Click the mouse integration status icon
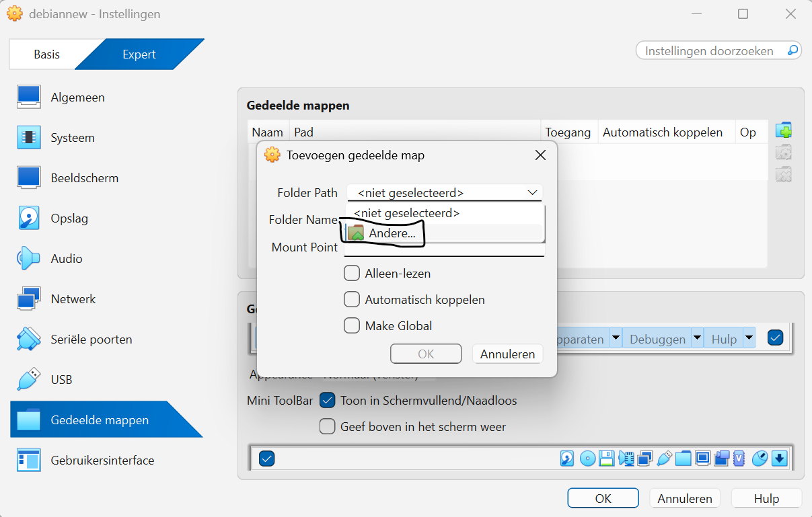The height and width of the screenshot is (517, 812). point(760,459)
